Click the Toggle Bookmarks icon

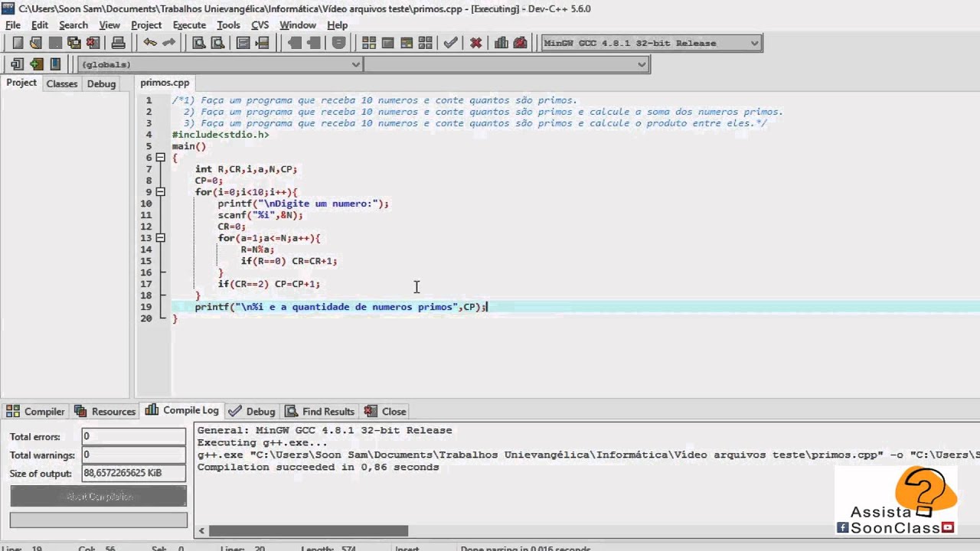click(36, 64)
